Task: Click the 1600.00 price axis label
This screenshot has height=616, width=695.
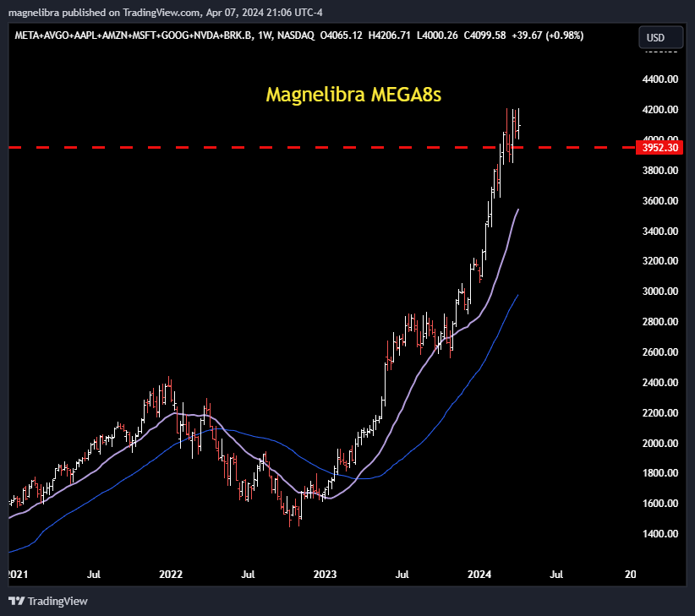Action: [660, 504]
